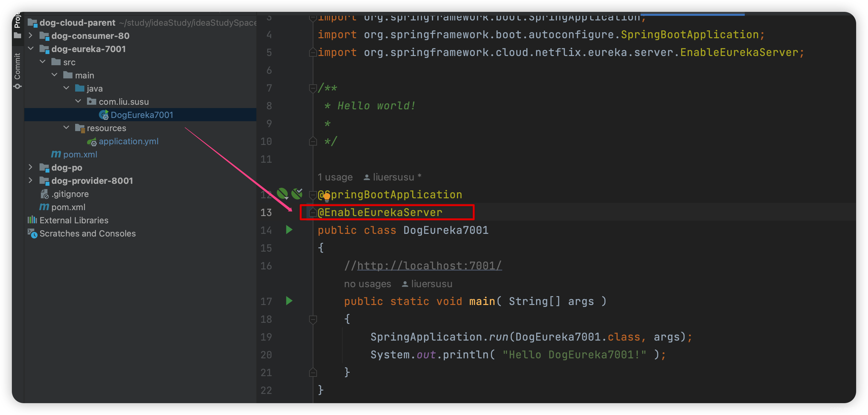The image size is (868, 415).
Task: Click the "Hello DogEureka7001!" string literal
Action: (574, 355)
